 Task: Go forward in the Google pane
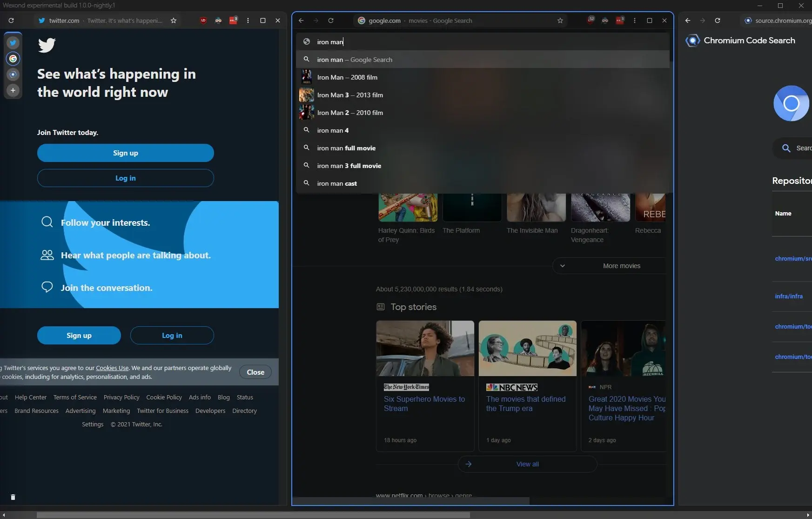316,20
